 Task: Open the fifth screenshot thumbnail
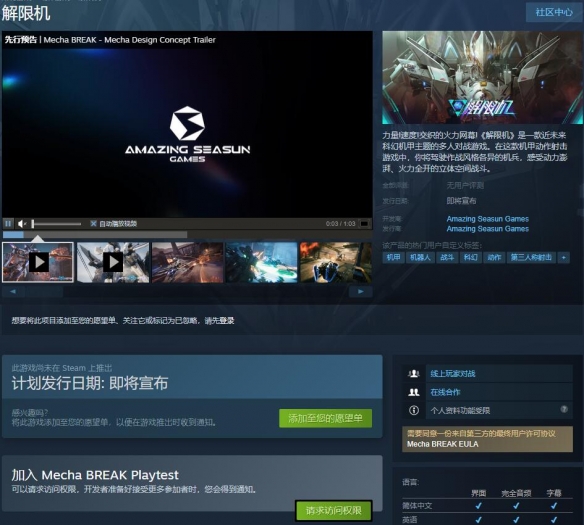click(x=336, y=262)
